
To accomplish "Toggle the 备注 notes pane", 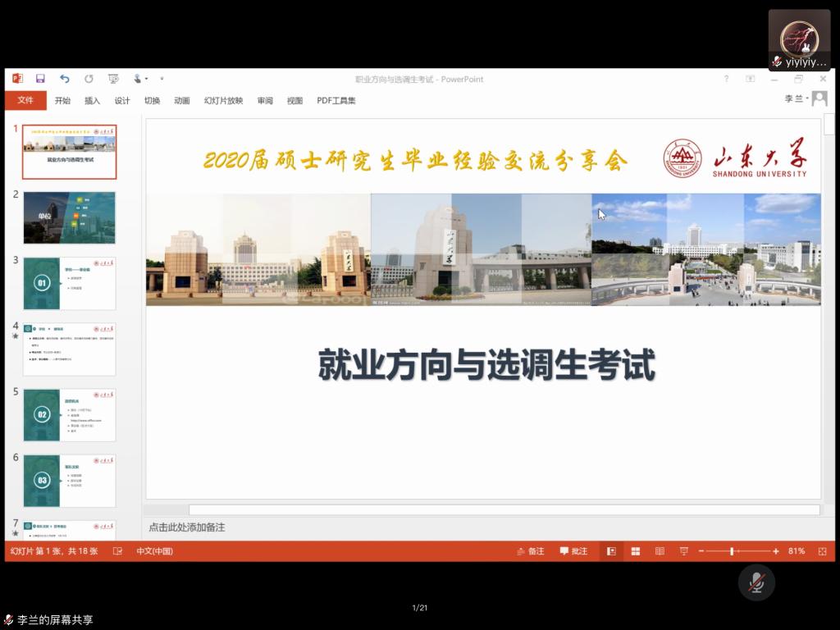I will (x=530, y=551).
